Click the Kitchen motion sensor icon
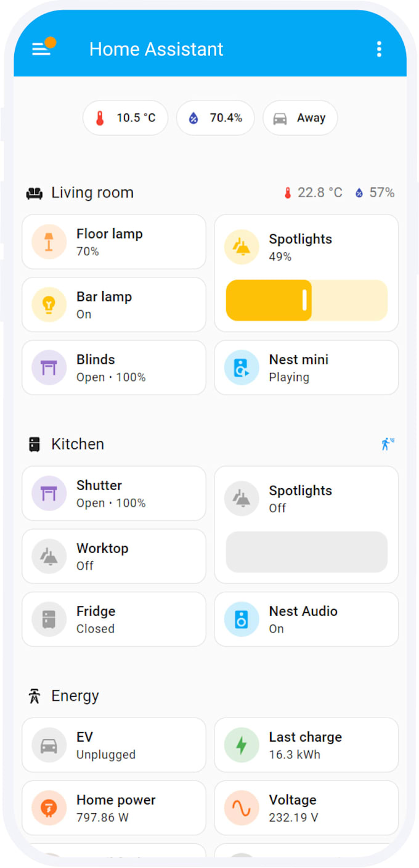Screen dimensions: 419x868 (388, 444)
